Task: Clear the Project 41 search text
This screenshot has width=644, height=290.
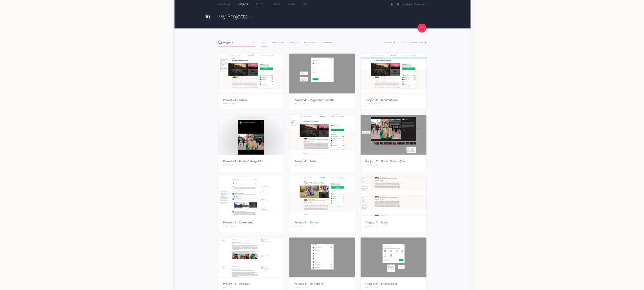Action: [x=254, y=43]
